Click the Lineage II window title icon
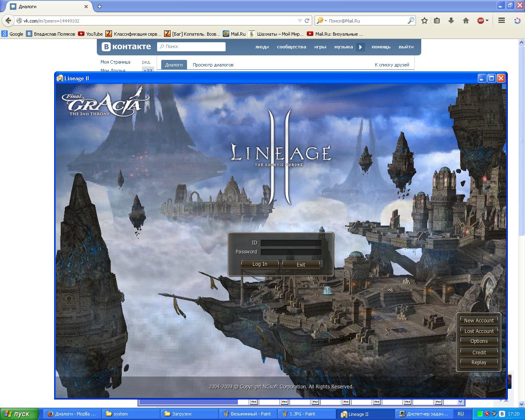 (x=60, y=78)
